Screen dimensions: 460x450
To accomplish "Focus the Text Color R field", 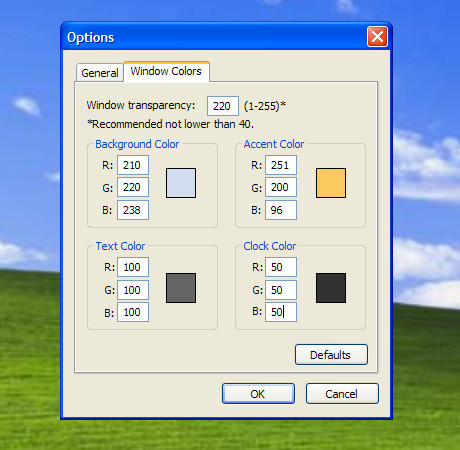I will tap(133, 267).
